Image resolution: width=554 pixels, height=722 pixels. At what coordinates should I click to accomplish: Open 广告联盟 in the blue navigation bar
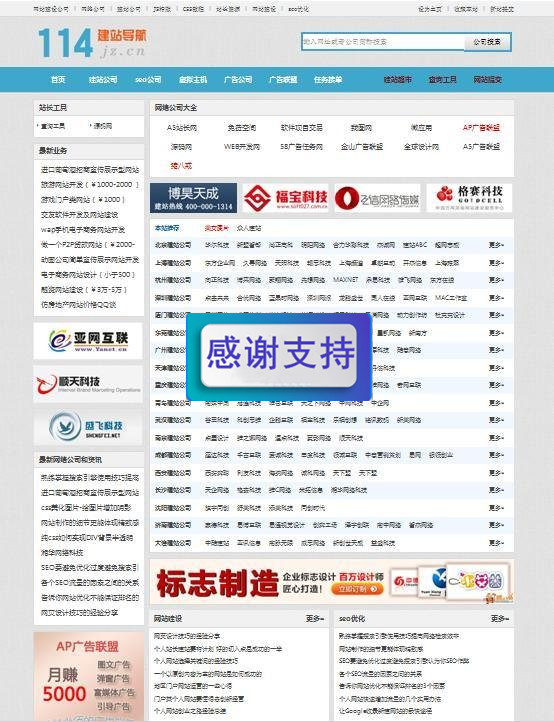click(283, 80)
